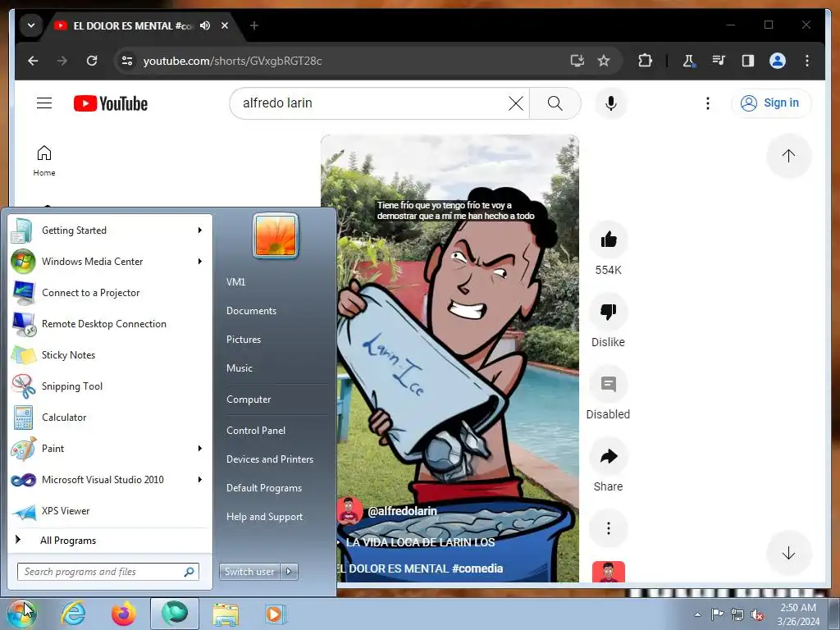Viewport: 840px width, 630px height.
Task: Expand Windows Media Center submenu arrow
Action: [200, 262]
